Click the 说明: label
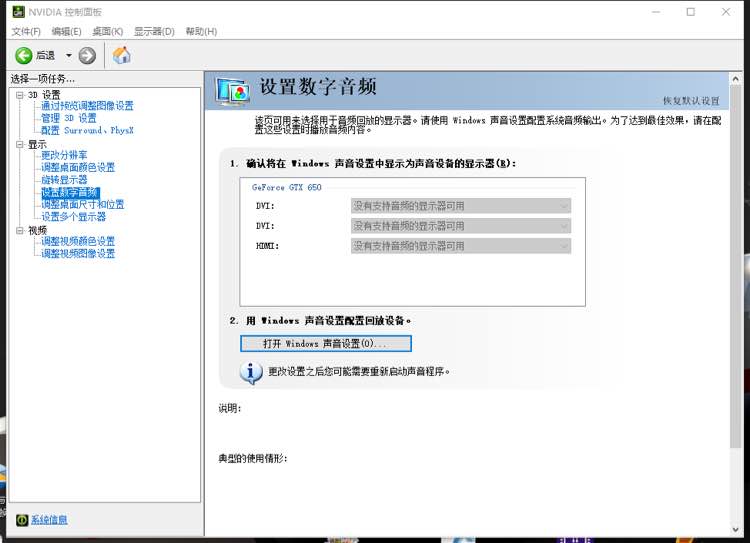The width and height of the screenshot is (750, 543). click(230, 408)
